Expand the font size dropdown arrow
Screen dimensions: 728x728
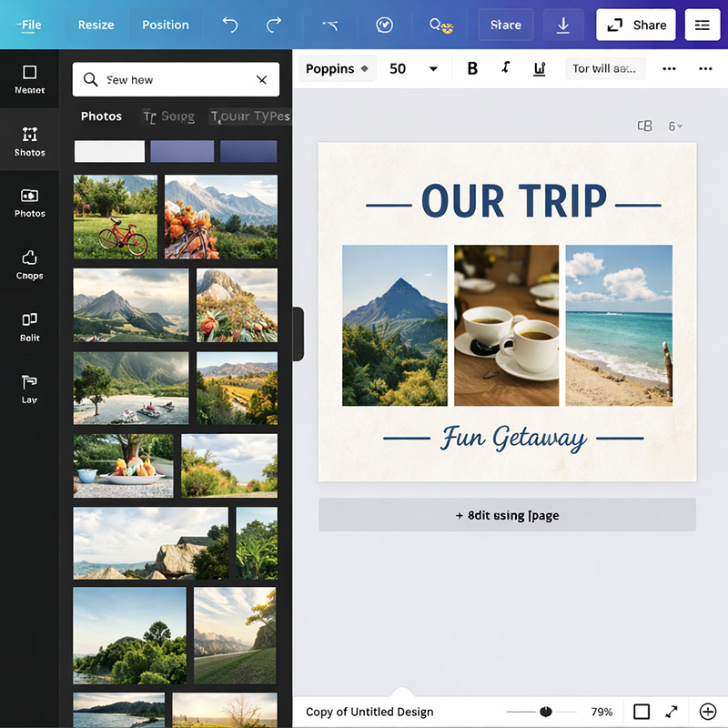point(433,69)
